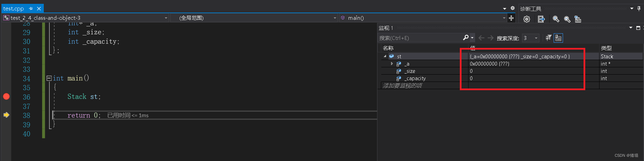This screenshot has width=644, height=161.
Task: Open the editor tab list dropdown
Action: tap(504, 8)
